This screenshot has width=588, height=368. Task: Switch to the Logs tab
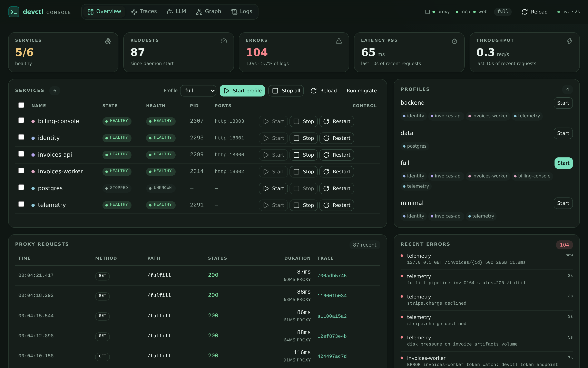[x=242, y=11]
